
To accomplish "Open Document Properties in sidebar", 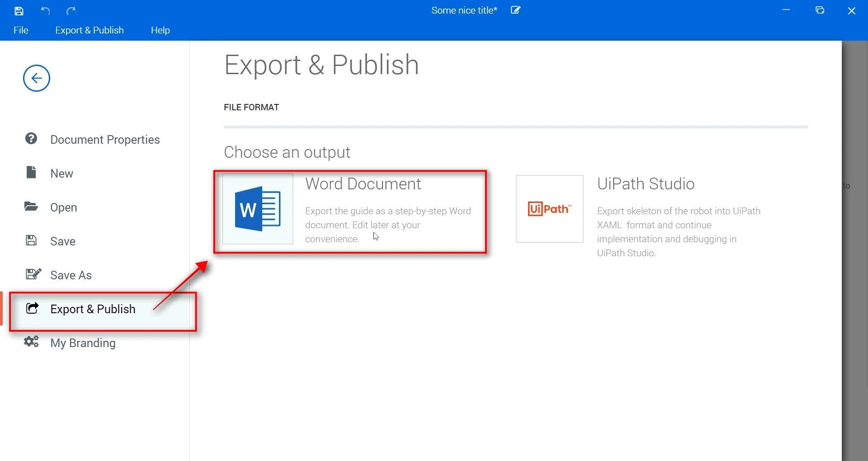I will pos(95,140).
